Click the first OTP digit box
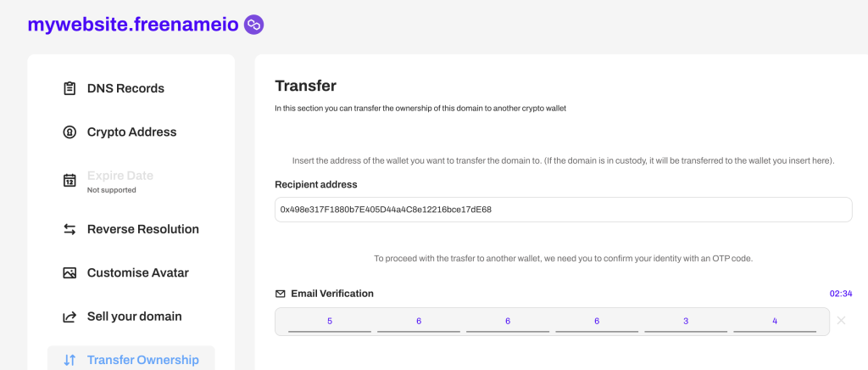The height and width of the screenshot is (370, 868). 330,322
